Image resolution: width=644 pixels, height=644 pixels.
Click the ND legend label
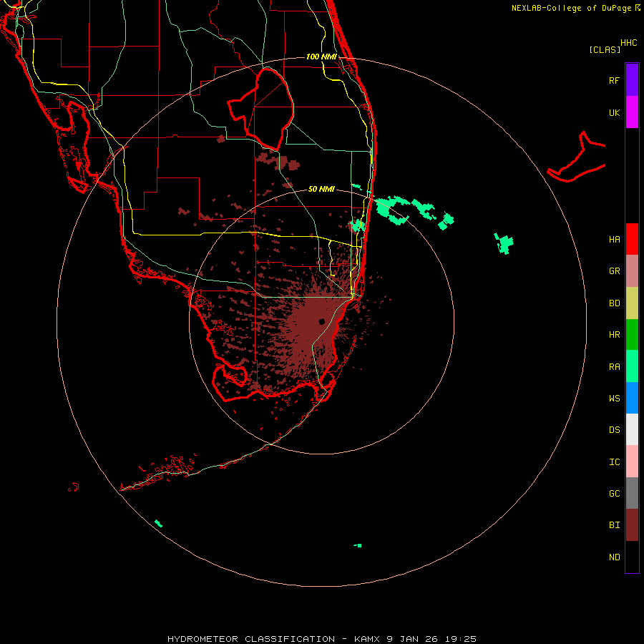click(x=614, y=557)
